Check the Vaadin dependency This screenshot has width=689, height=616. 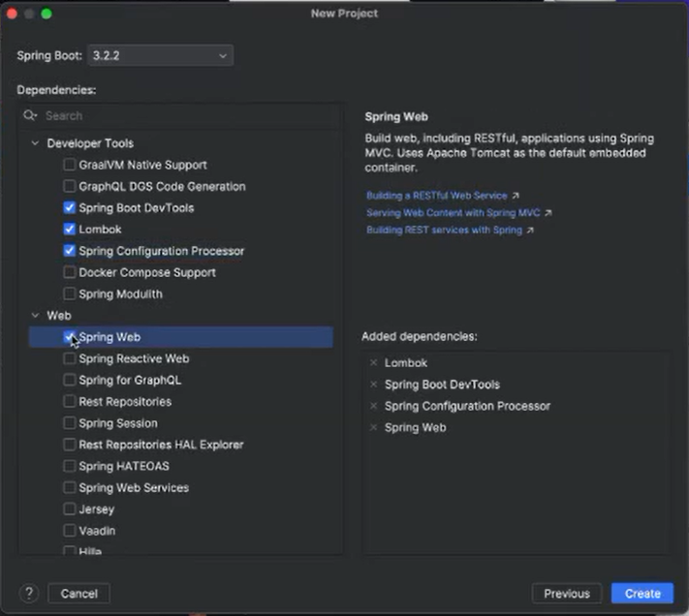[69, 531]
